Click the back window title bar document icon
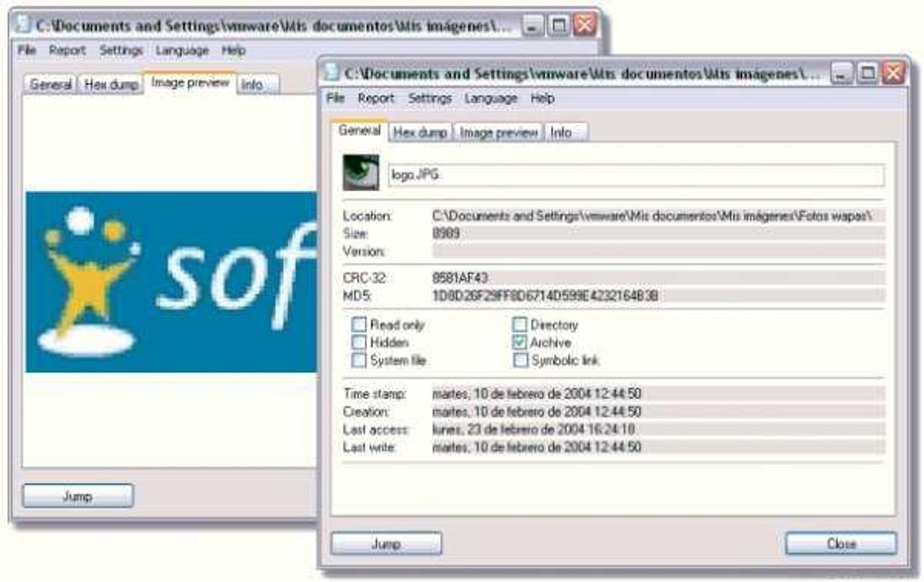 [24, 24]
